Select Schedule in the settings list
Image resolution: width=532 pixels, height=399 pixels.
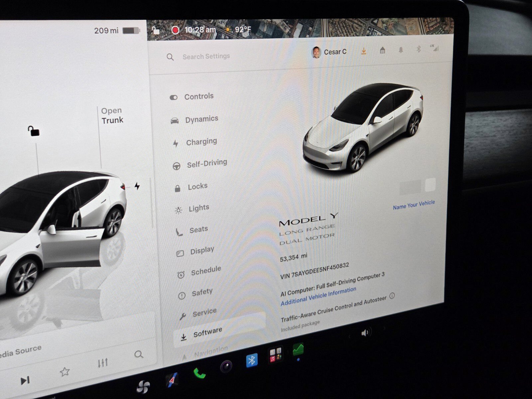(x=199, y=272)
